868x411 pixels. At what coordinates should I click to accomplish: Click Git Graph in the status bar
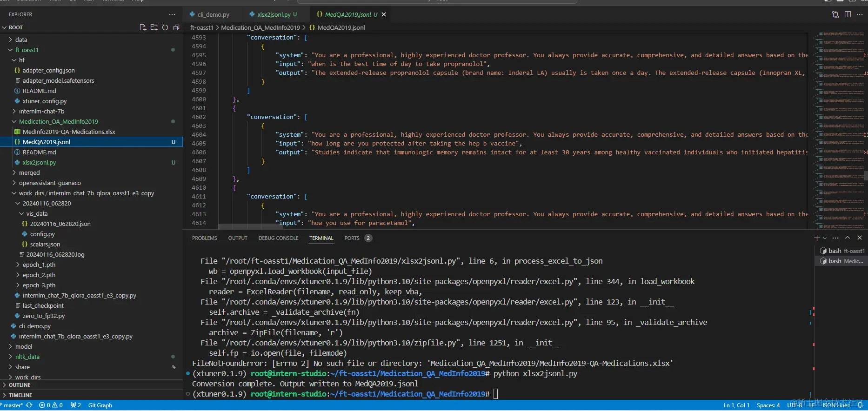[x=100, y=405]
